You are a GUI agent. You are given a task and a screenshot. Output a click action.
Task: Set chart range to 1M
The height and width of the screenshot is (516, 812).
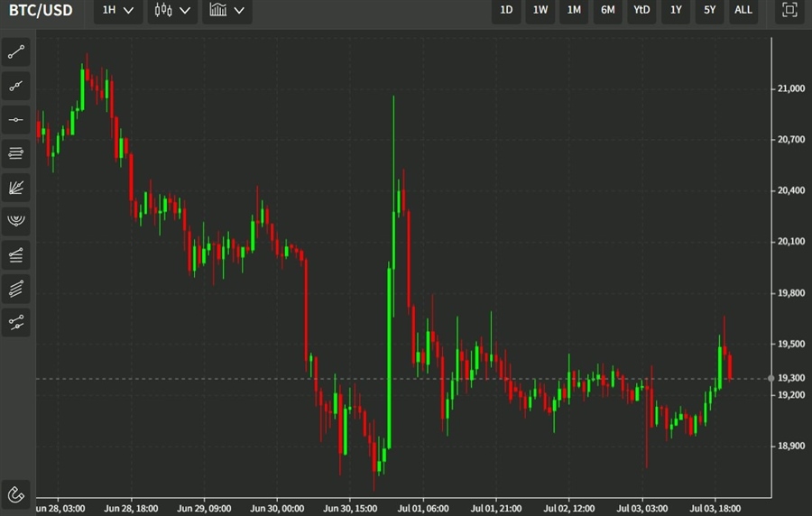[x=574, y=10]
